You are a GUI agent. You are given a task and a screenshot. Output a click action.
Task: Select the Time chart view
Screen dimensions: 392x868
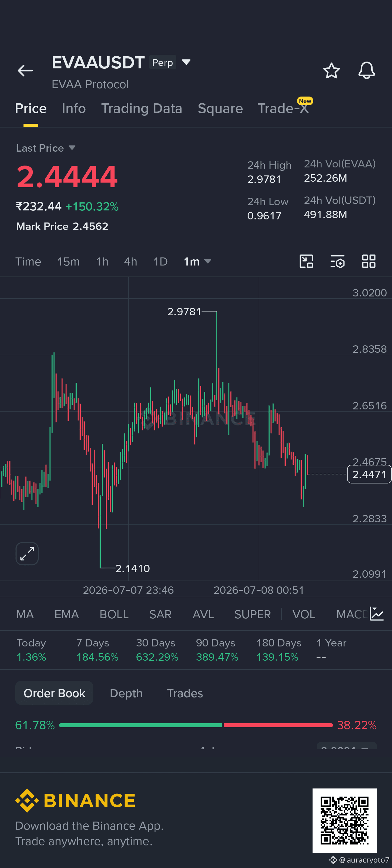tap(28, 261)
